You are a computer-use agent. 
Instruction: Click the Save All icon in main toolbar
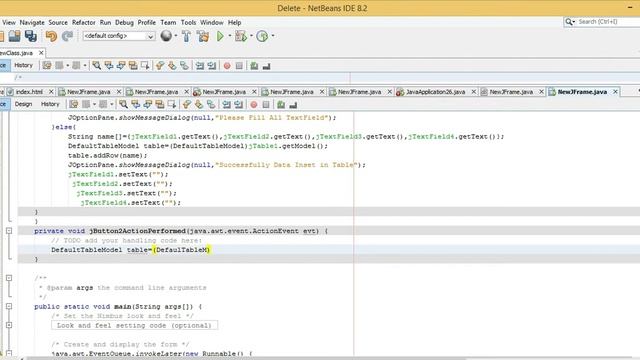coord(31,36)
